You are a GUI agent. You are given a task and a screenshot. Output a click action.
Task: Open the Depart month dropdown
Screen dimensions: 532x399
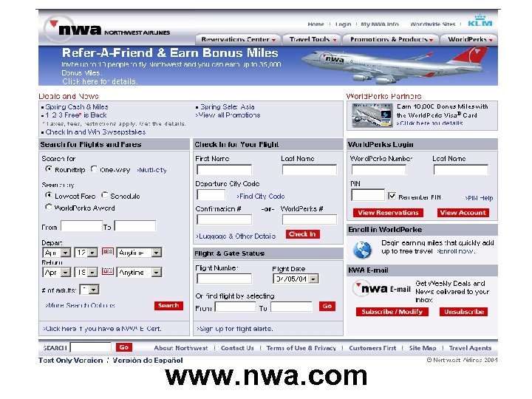click(x=57, y=253)
